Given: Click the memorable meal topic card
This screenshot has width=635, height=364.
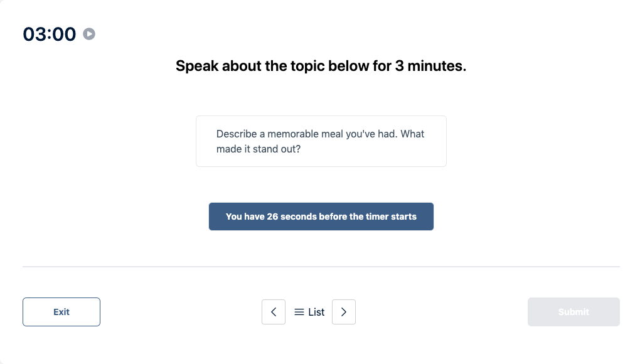Looking at the screenshot, I should coord(321,141).
